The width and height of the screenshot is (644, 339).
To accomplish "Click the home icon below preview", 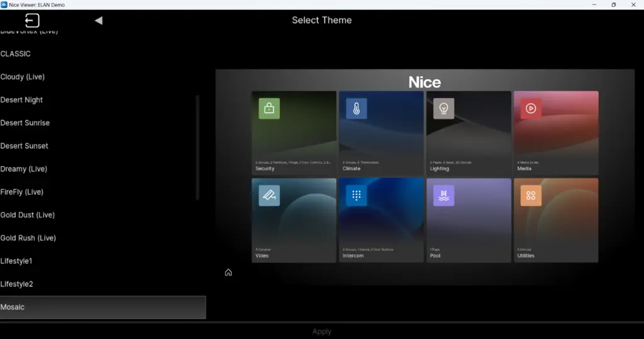I will pos(228,272).
